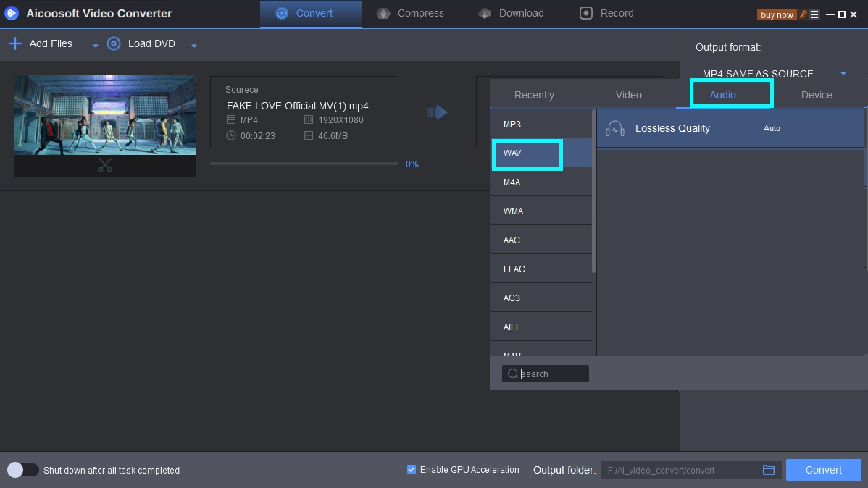Click the headphones Lossless Quality icon
The height and width of the screenshot is (488, 868).
pos(614,129)
